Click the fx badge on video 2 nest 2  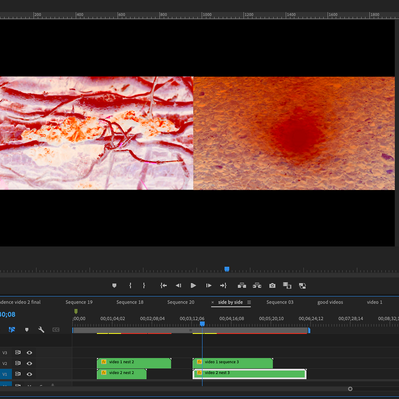[104, 372]
